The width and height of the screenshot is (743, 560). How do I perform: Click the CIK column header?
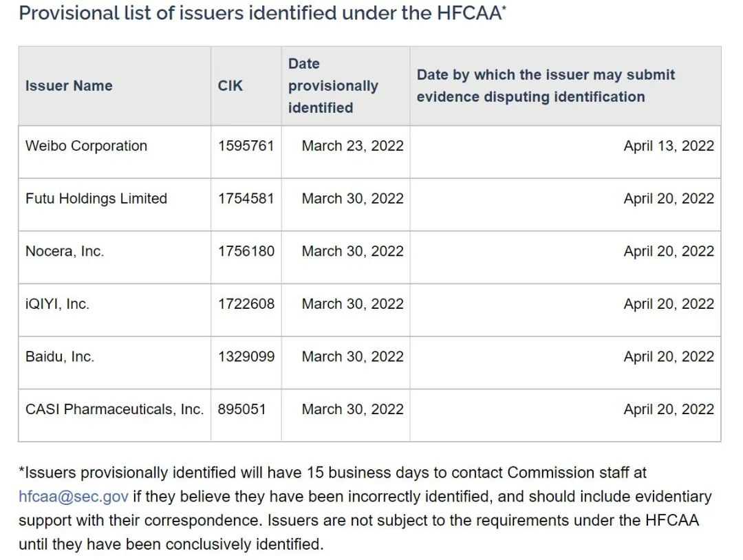(x=230, y=86)
